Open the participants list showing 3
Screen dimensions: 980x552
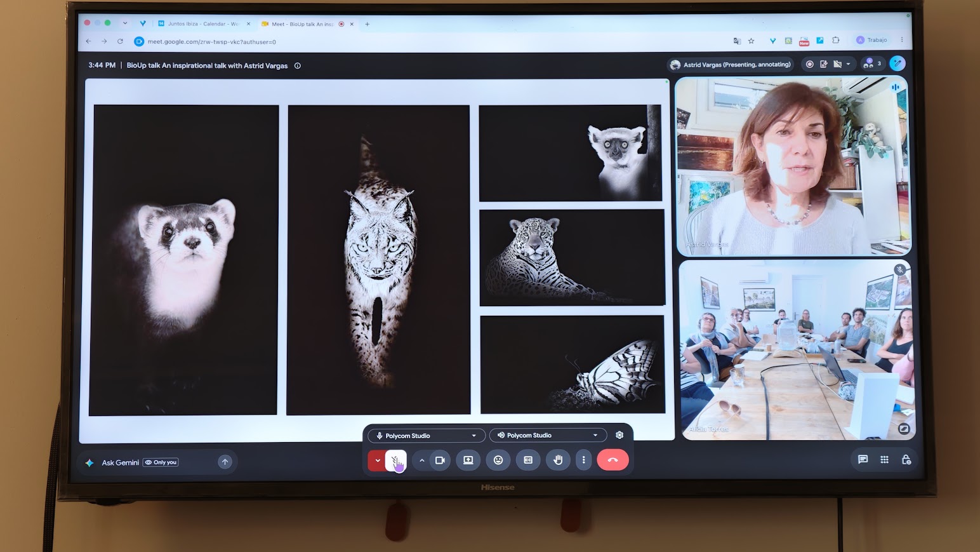[x=872, y=64]
